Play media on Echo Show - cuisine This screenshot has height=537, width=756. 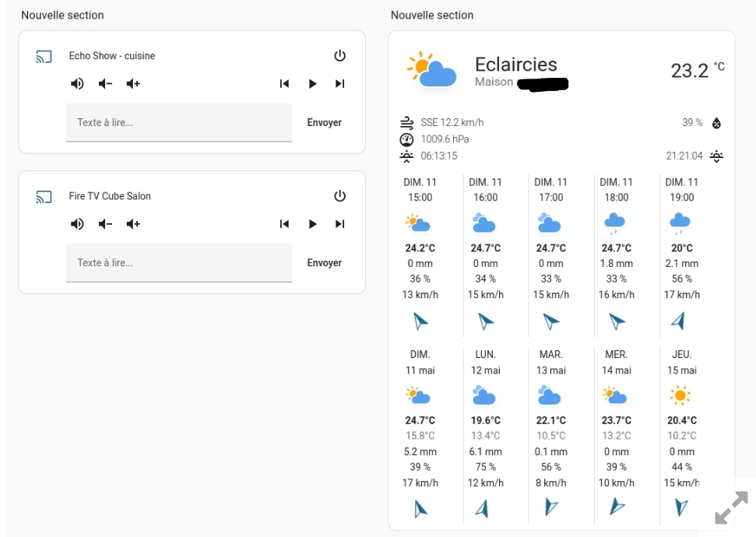pyautogui.click(x=312, y=84)
